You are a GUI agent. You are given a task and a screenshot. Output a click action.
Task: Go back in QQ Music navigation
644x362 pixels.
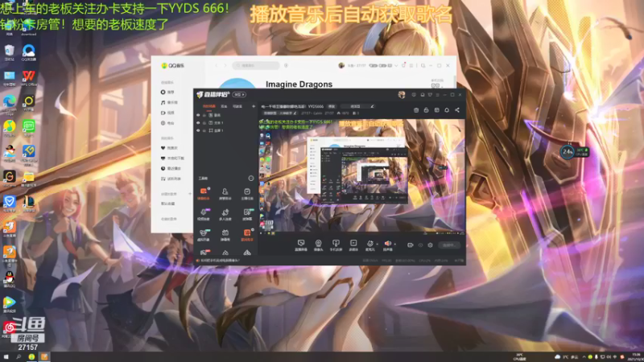(217, 65)
